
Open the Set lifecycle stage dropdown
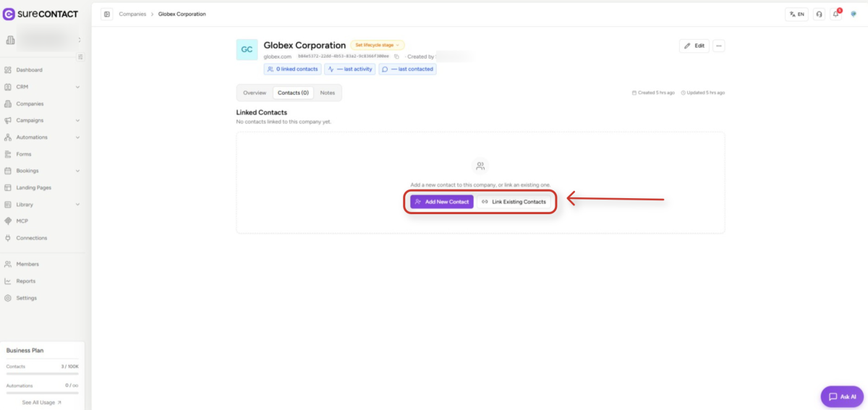tap(378, 45)
